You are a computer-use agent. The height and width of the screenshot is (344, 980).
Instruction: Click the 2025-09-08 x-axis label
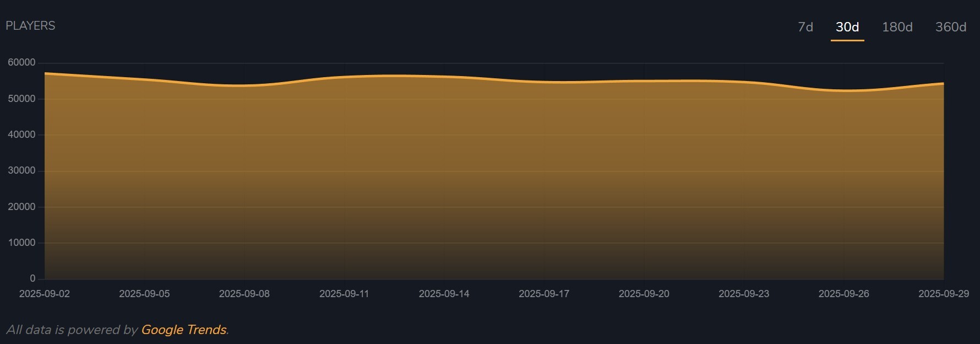click(244, 294)
